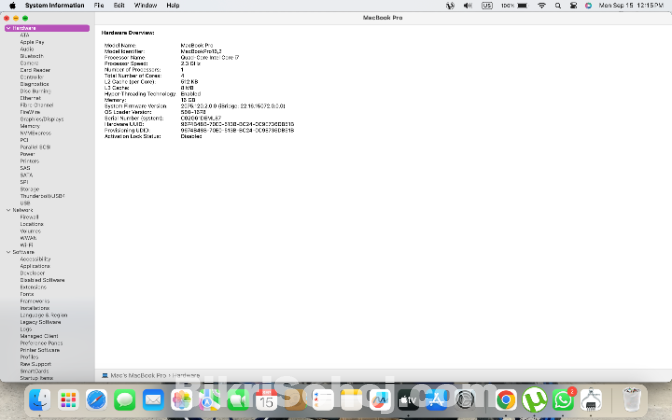
Task: Open the Window menu
Action: click(145, 5)
